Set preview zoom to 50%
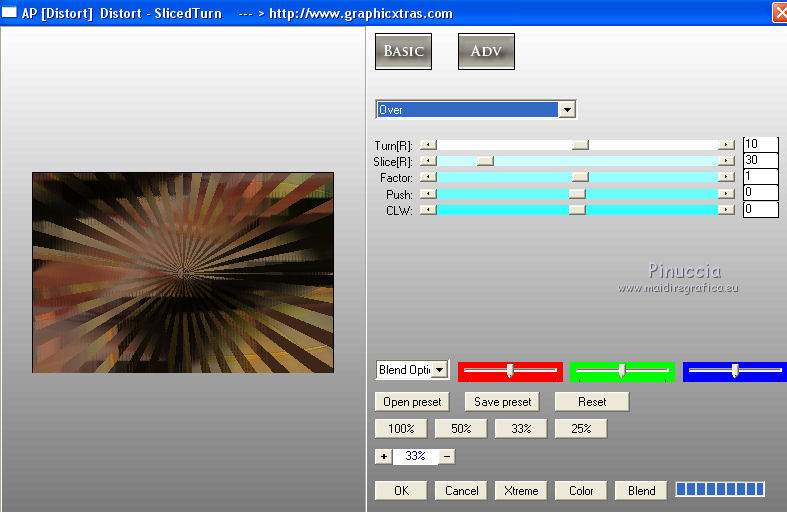This screenshot has height=512, width=787. (x=461, y=429)
